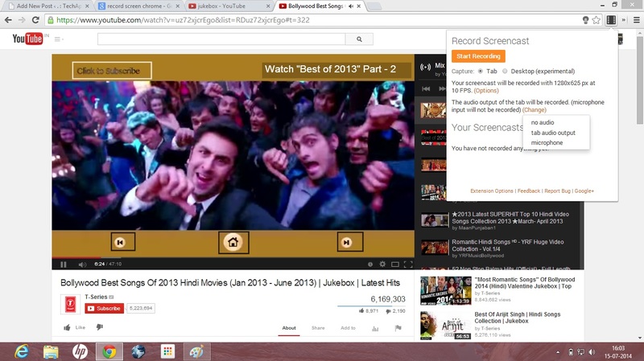Image resolution: width=644 pixels, height=361 pixels.
Task: Open 'Most Romantic Songs' video thumbnail
Action: click(446, 290)
